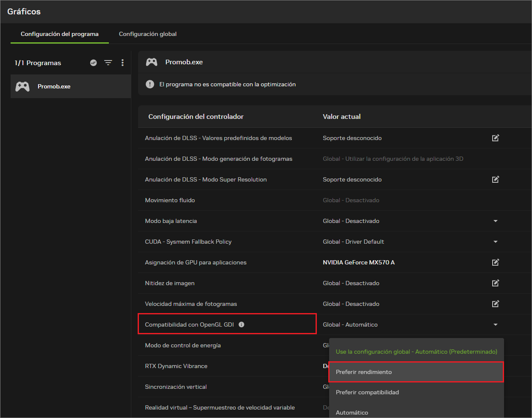532x418 pixels.
Task: Edit Velocidad máxima de fotogramas setting
Action: click(x=496, y=304)
